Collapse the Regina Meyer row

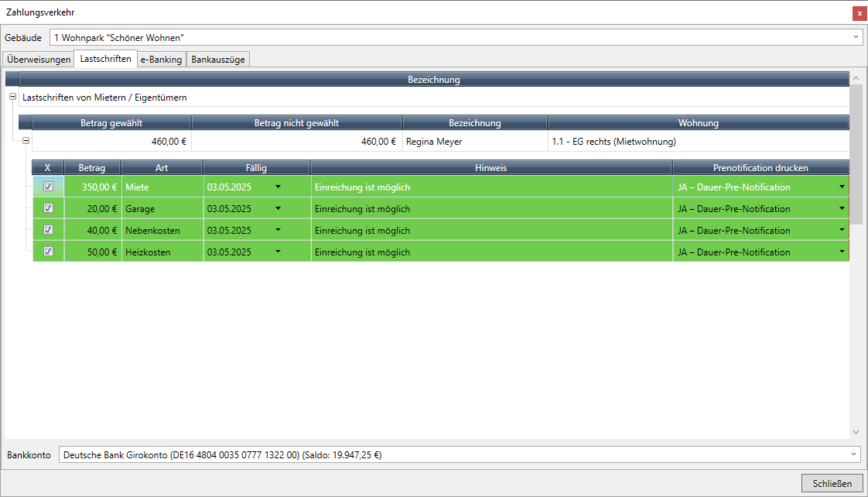pos(26,141)
